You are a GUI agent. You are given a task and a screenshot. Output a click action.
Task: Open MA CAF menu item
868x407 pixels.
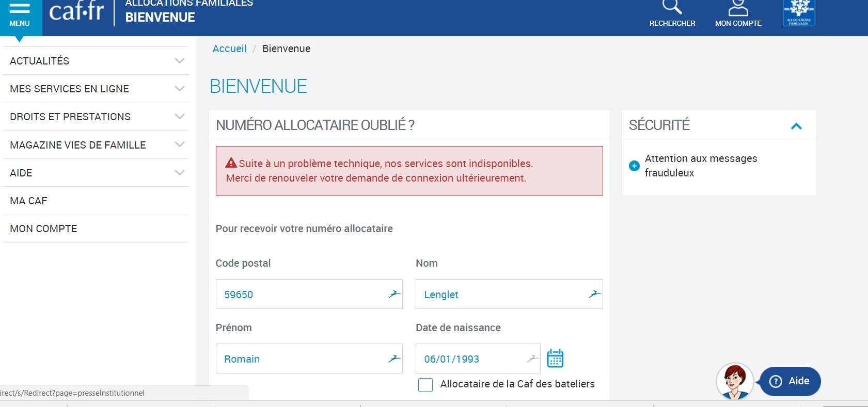(96, 201)
